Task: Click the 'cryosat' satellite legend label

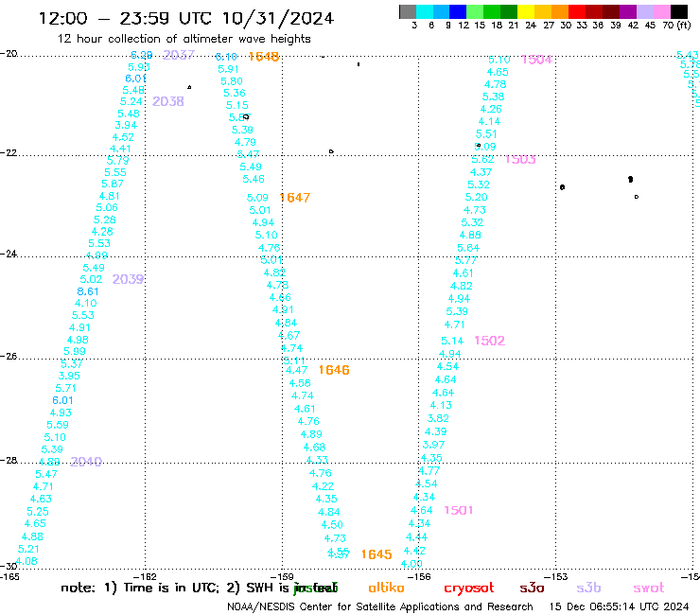Action: pos(469,589)
